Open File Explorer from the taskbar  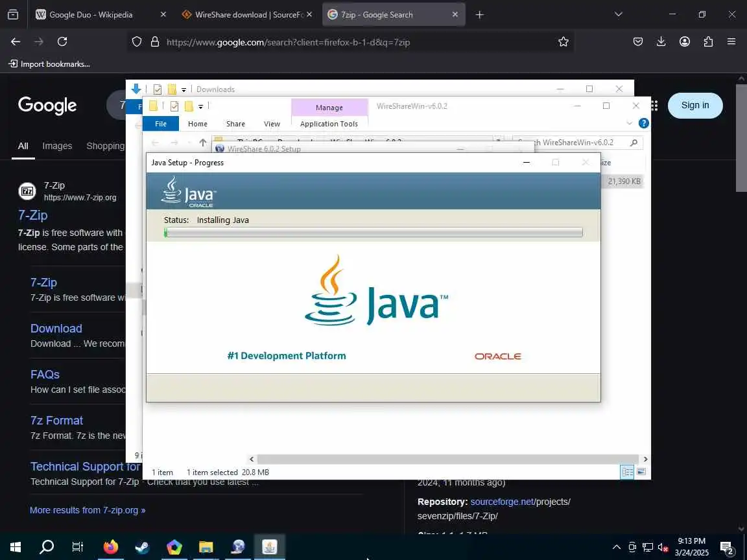(x=206, y=546)
